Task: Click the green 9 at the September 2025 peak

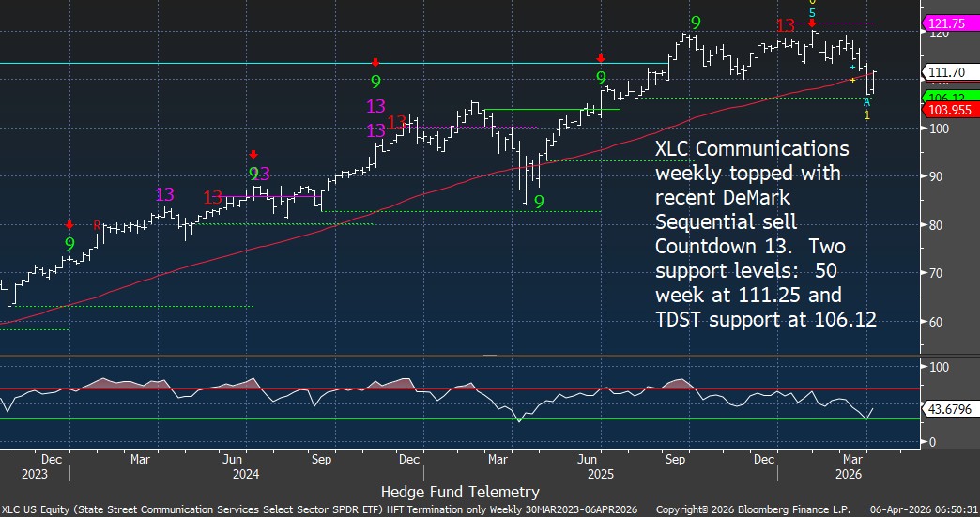Action: point(695,23)
